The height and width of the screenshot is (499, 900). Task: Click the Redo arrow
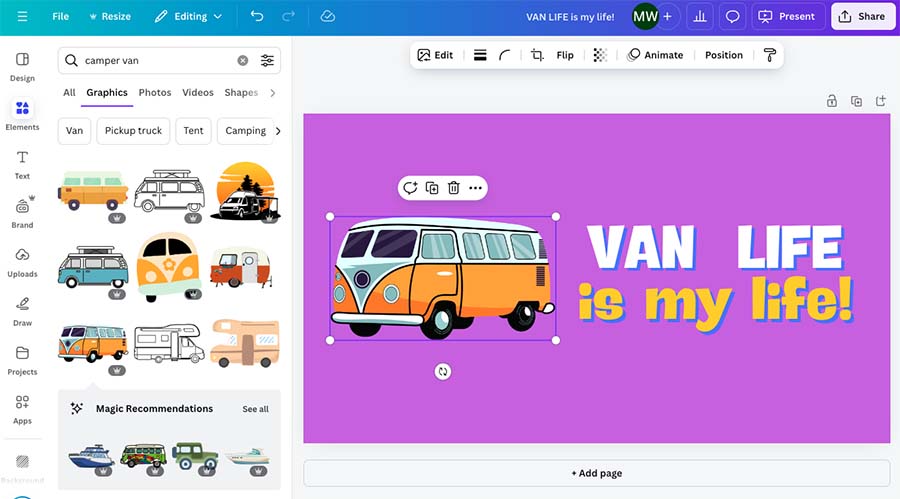click(x=288, y=16)
